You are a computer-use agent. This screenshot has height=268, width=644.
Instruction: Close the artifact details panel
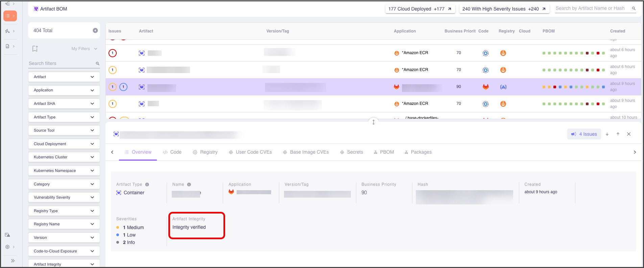pos(629,134)
